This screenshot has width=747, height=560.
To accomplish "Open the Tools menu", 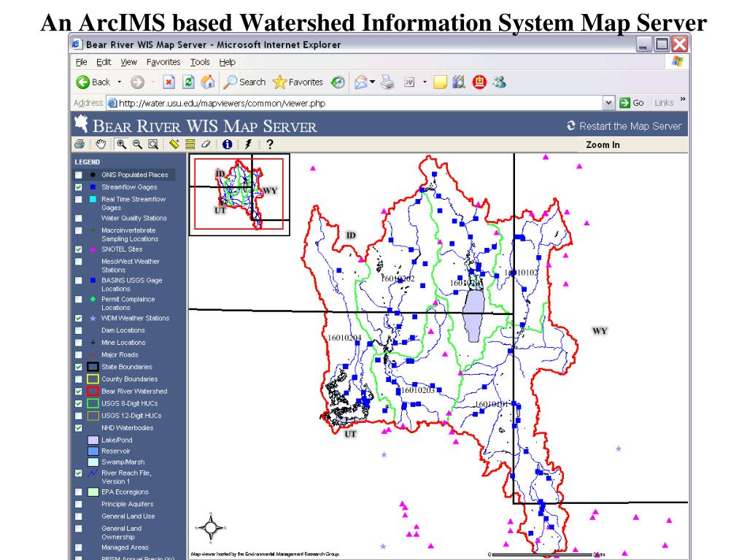I will coord(200,62).
